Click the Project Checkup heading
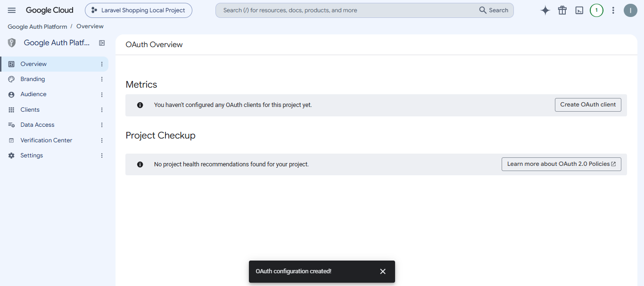 click(x=160, y=136)
